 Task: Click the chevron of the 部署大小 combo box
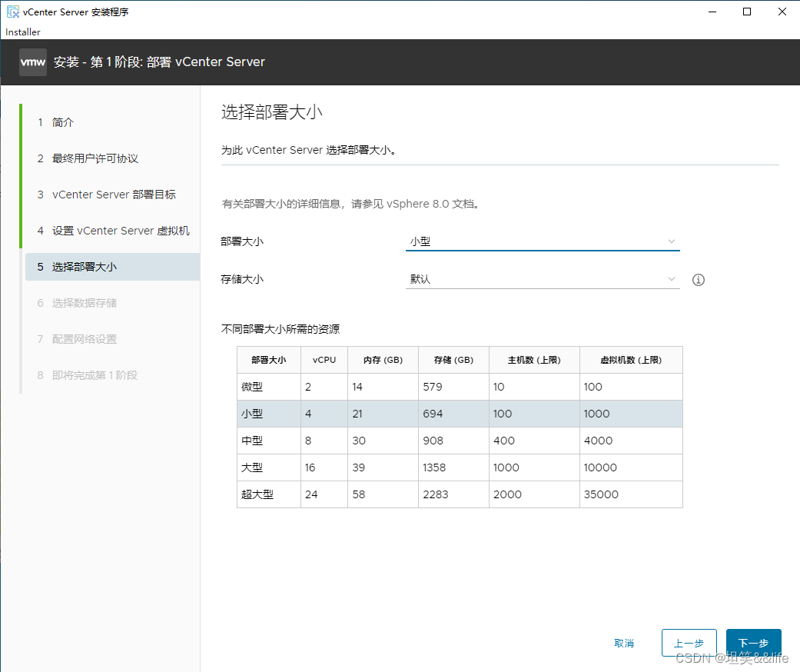pos(672,241)
